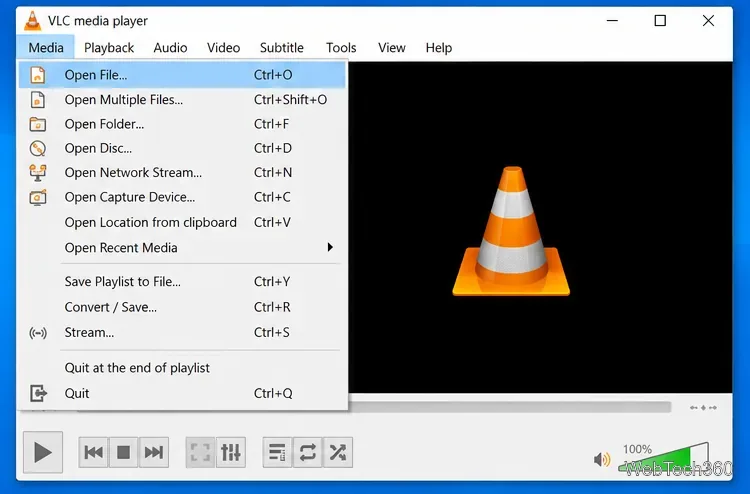Click the Stream broadcast icon
The image size is (750, 494).
[x=38, y=333]
